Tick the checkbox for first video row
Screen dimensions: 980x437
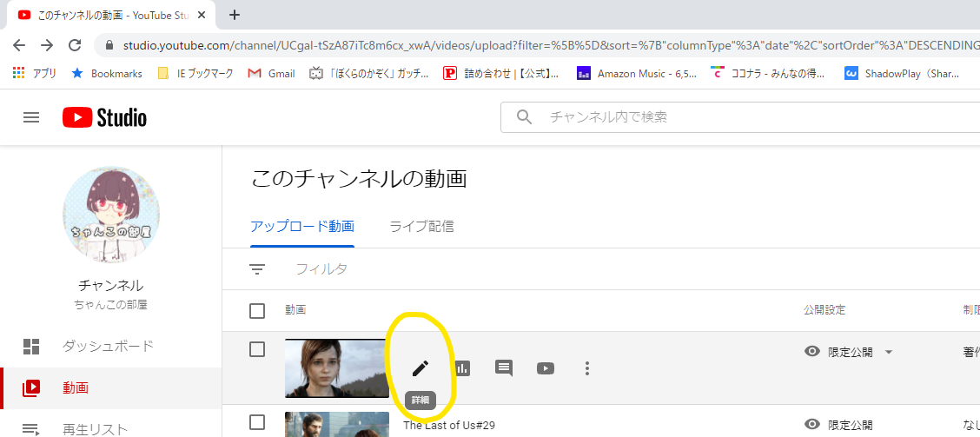click(257, 349)
